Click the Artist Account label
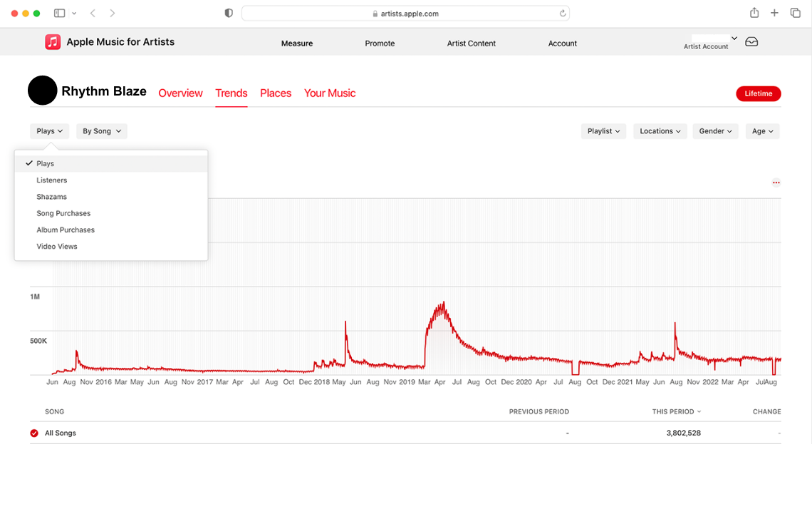Image resolution: width=812 pixels, height=509 pixels. [706, 46]
